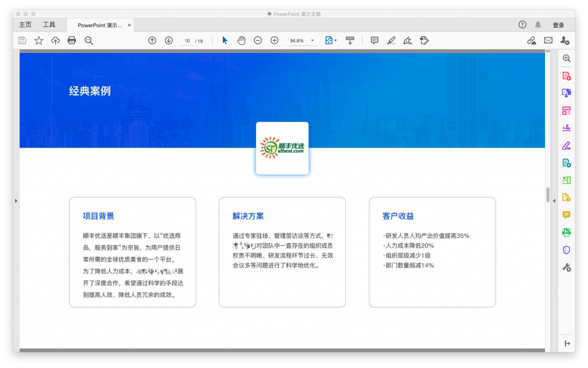The width and height of the screenshot is (588, 368).
Task: Choose the arrow Selection tool
Action: (225, 40)
